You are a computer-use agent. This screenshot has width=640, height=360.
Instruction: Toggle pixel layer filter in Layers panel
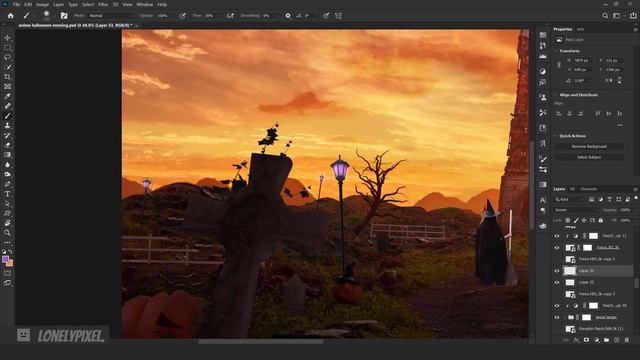coord(591,199)
